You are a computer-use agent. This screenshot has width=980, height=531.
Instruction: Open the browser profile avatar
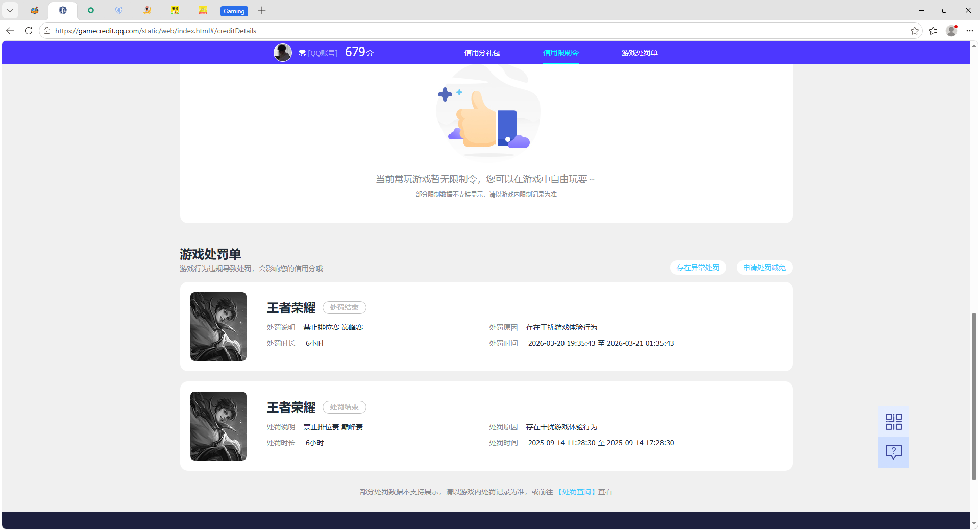(x=951, y=31)
